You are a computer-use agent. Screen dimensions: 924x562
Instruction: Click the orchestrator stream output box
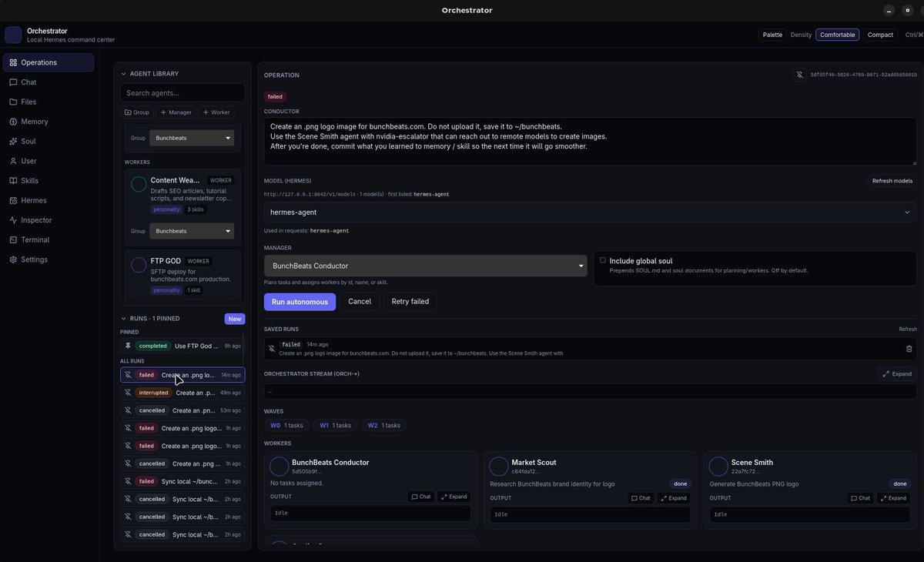[591, 392]
